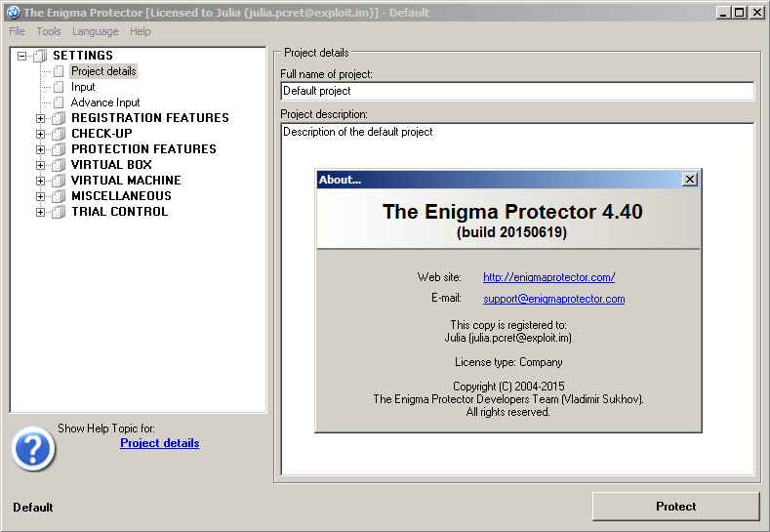This screenshot has height=532, width=770.
Task: Expand the MISCELLANEOUS node
Action: point(40,197)
